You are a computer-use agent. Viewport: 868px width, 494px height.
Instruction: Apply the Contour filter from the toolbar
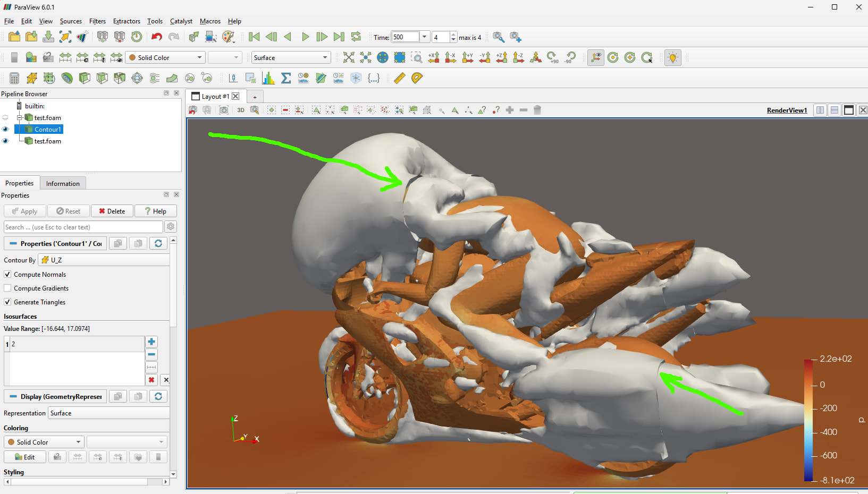67,78
